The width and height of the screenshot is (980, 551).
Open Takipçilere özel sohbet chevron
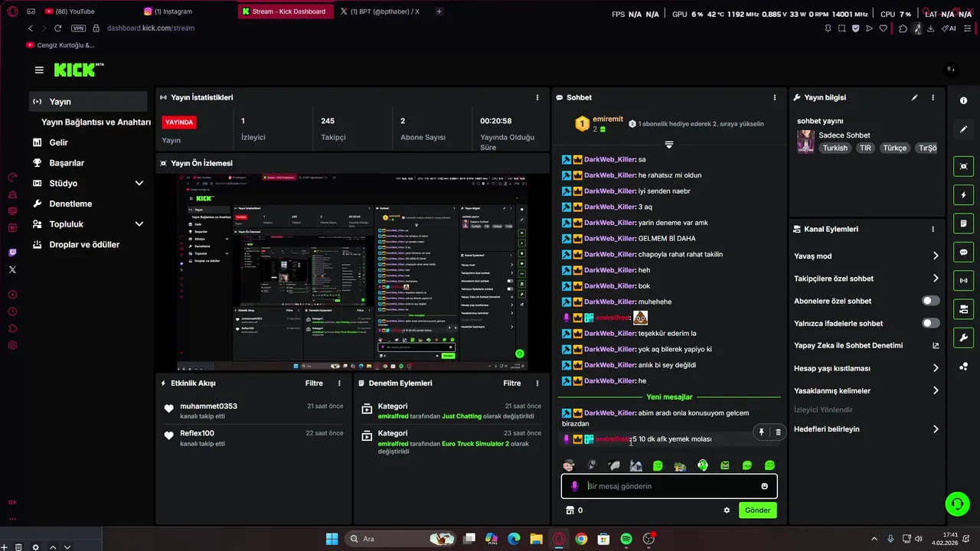point(935,279)
